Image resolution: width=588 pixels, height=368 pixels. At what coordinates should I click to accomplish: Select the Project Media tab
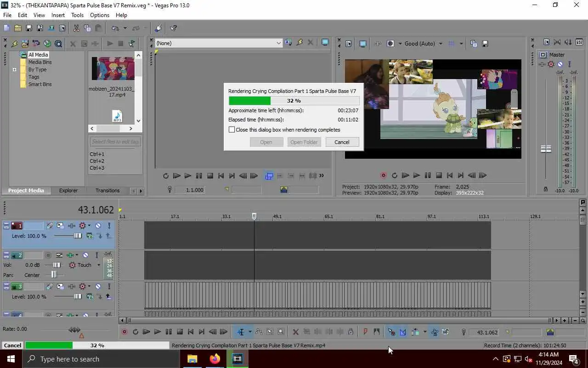click(26, 190)
